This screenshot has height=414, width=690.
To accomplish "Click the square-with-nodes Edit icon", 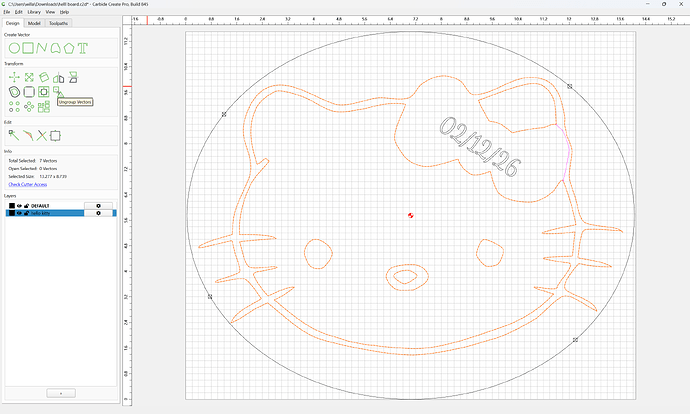I will click(x=55, y=136).
